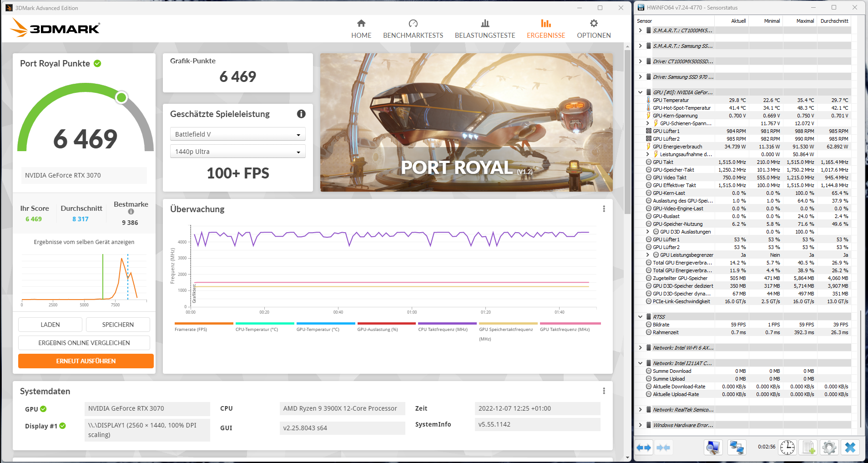The image size is (868, 463).
Task: Open the OPTIONEN tab
Action: (x=594, y=29)
